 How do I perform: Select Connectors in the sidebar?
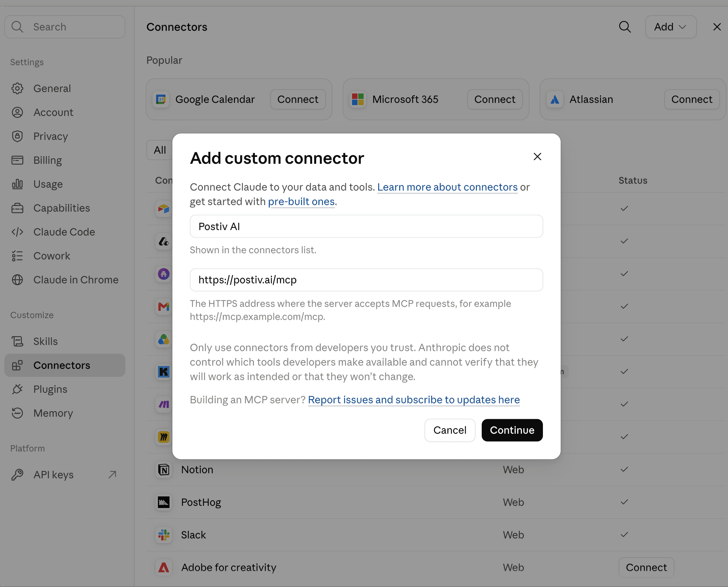click(x=65, y=365)
